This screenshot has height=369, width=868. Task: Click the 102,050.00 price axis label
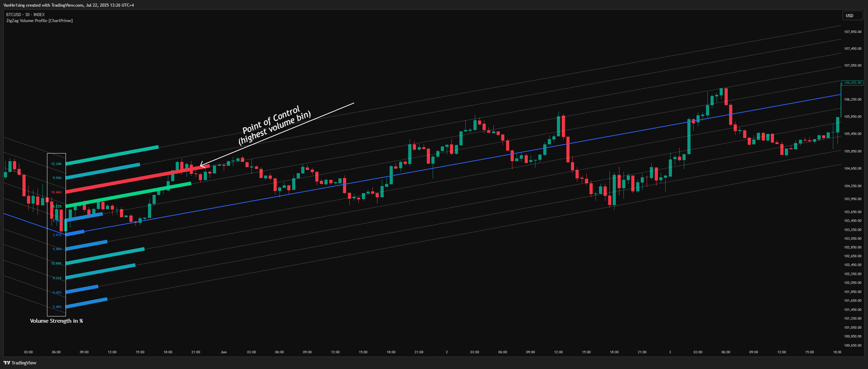point(853,283)
